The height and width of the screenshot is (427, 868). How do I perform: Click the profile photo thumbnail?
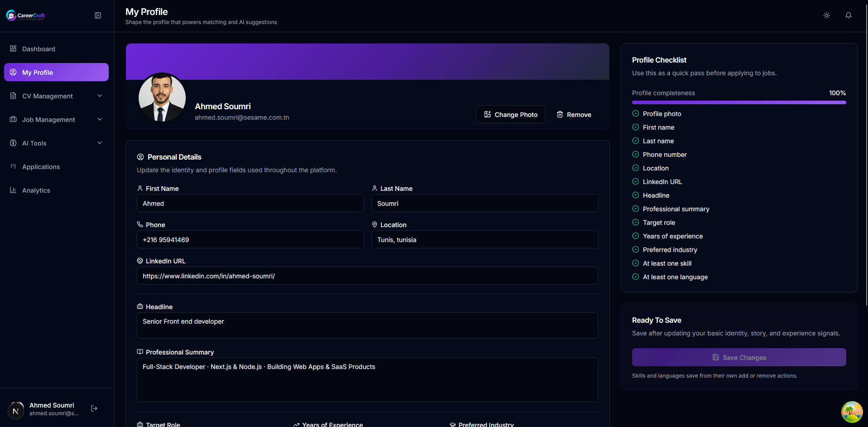click(x=162, y=97)
